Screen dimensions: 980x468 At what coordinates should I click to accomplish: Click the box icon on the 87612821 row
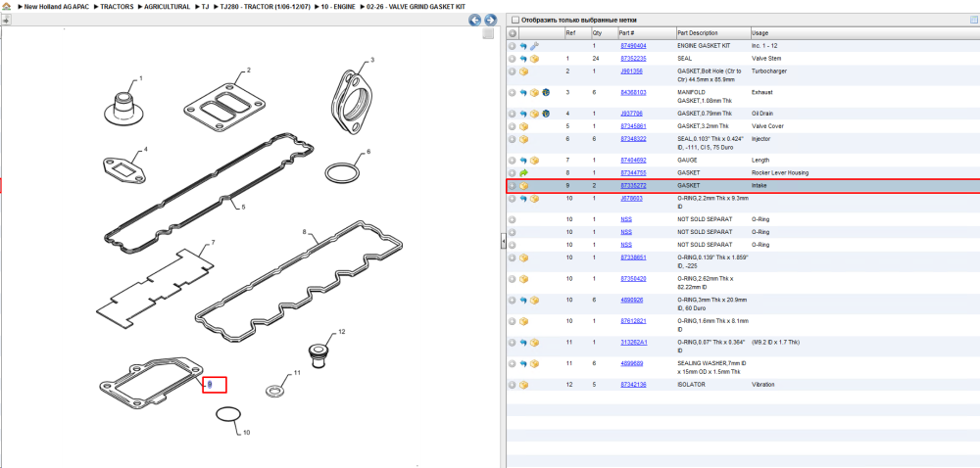(x=523, y=321)
